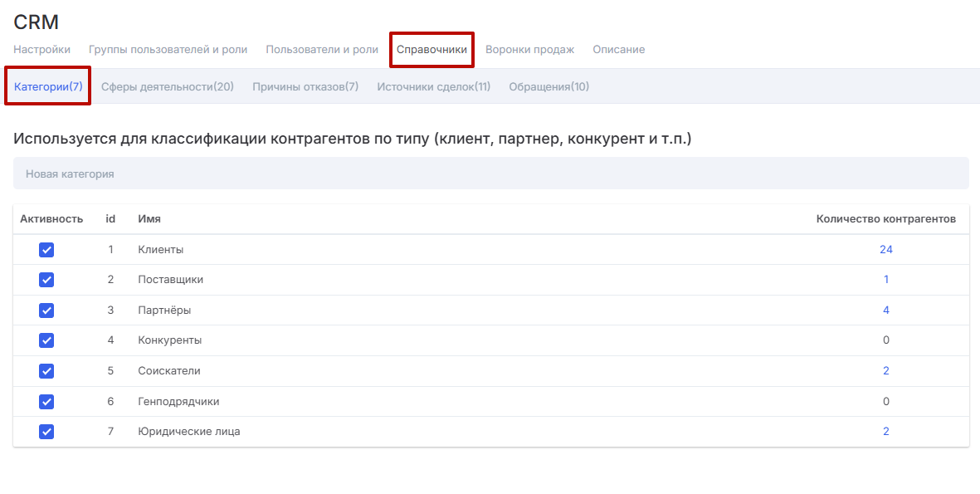Image resolution: width=980 pixels, height=494 pixels.
Task: Open the 24 contractors link for Клиенты
Action: coord(886,250)
